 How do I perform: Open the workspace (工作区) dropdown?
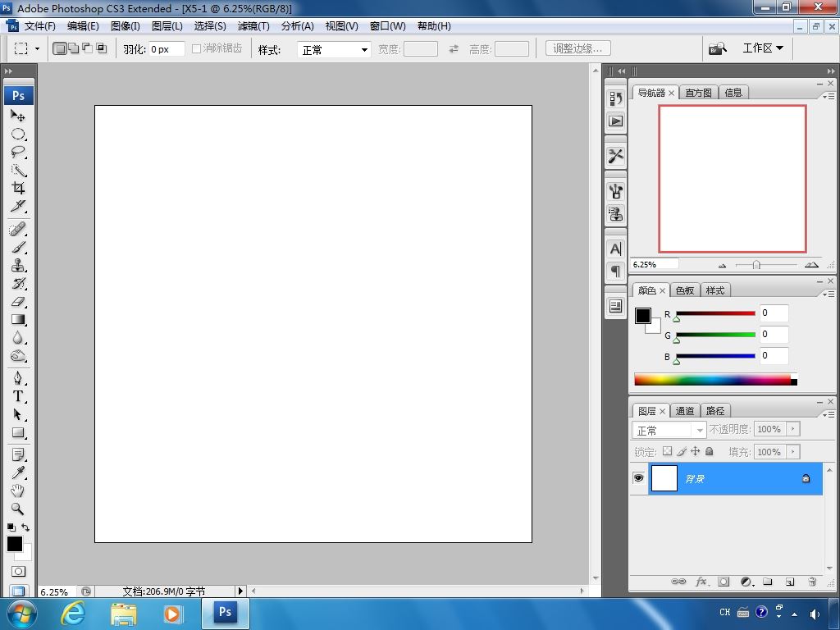click(x=763, y=48)
